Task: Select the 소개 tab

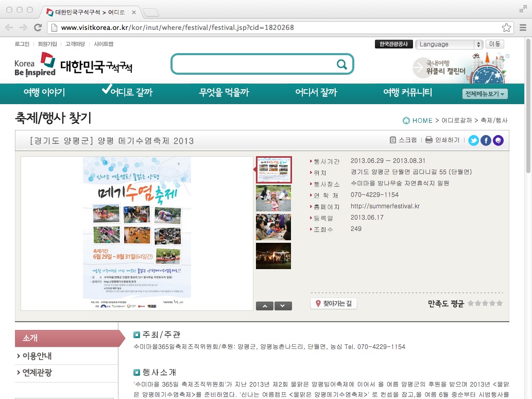Action: pos(70,338)
